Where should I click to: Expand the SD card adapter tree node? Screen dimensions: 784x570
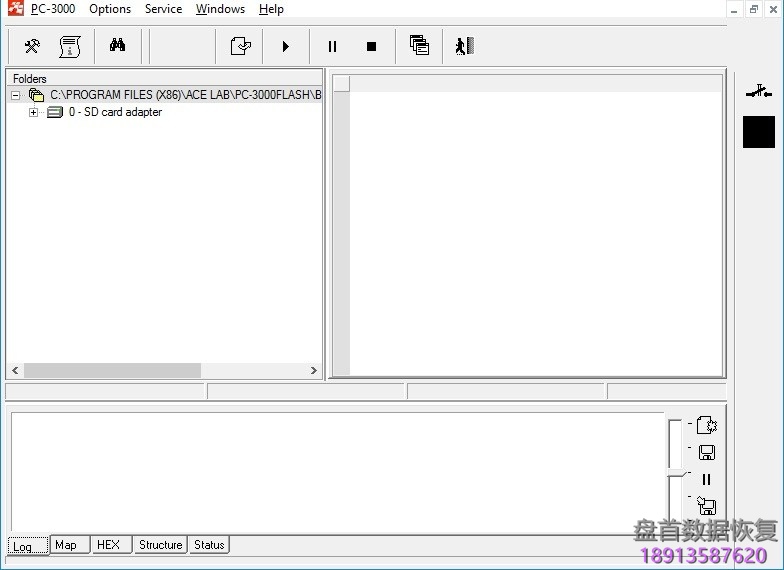click(x=33, y=113)
